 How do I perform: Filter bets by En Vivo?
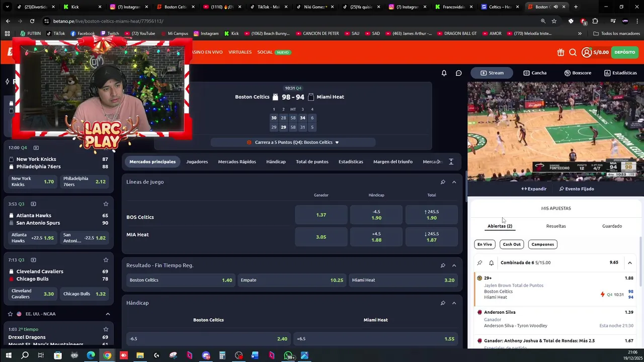point(485,244)
